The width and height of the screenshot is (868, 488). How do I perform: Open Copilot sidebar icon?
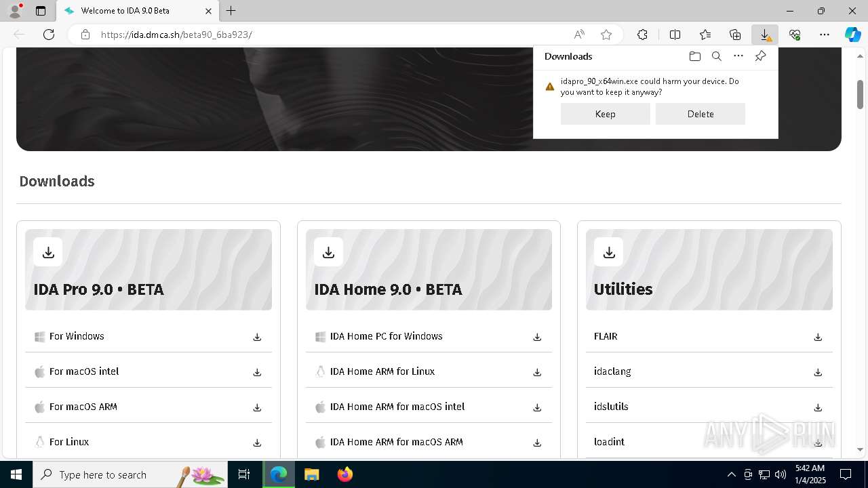click(852, 35)
